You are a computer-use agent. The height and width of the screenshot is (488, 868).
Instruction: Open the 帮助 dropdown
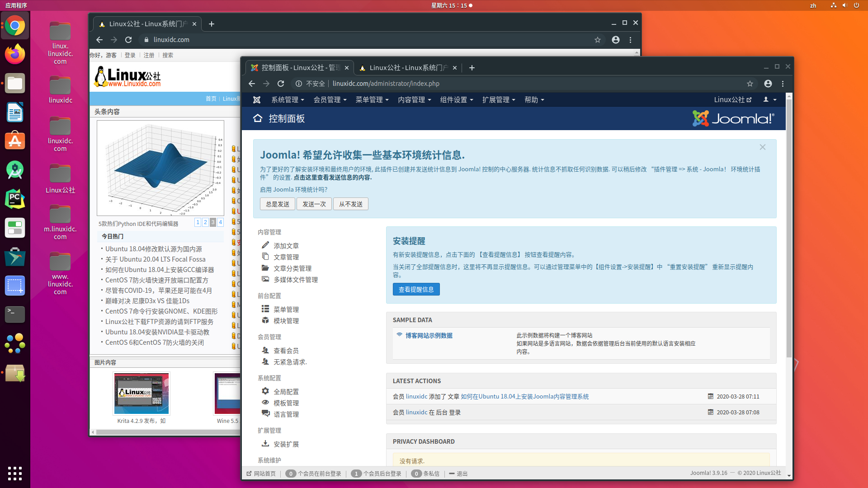pyautogui.click(x=534, y=100)
